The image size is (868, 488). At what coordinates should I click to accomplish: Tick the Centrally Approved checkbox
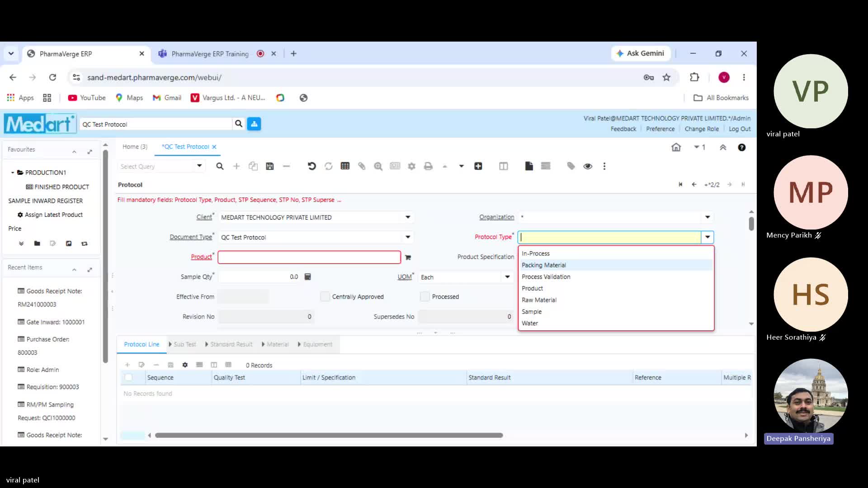pos(325,297)
